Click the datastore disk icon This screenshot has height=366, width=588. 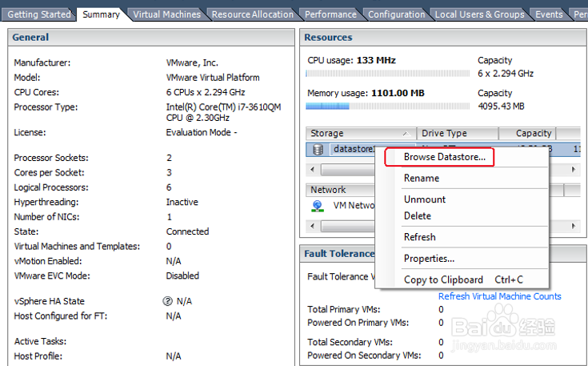click(318, 150)
